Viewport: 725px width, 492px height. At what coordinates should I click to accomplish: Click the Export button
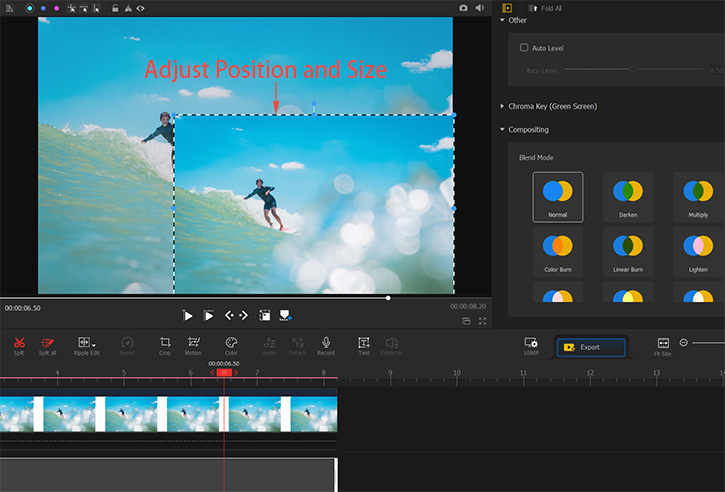pyautogui.click(x=590, y=347)
